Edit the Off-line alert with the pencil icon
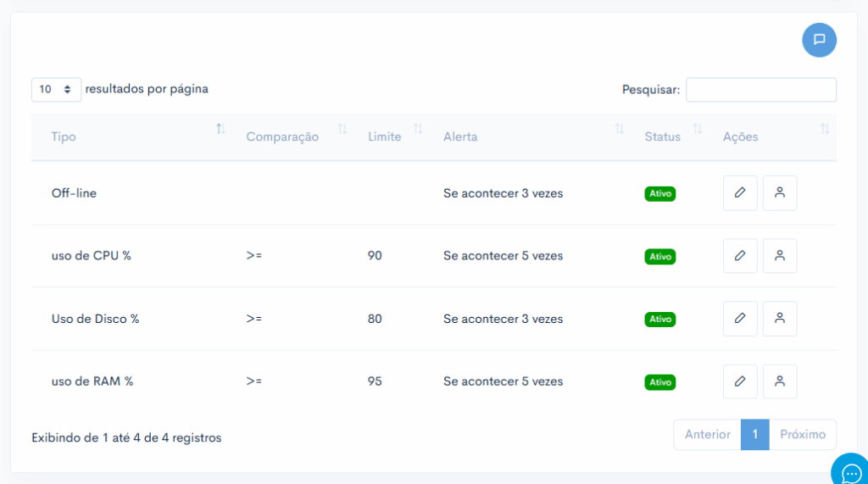This screenshot has width=868, height=484. [x=739, y=193]
